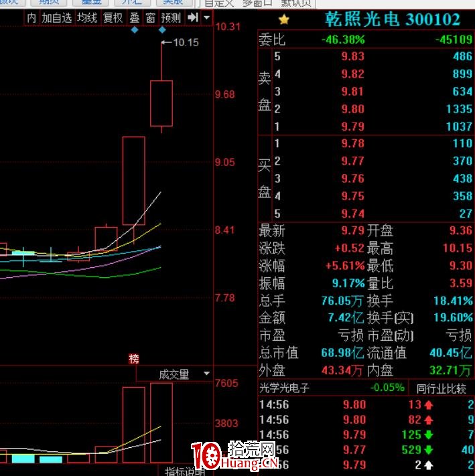This screenshot has width=475, height=476.
Task: Click the yellow favorite star icon
Action: coord(284,19)
